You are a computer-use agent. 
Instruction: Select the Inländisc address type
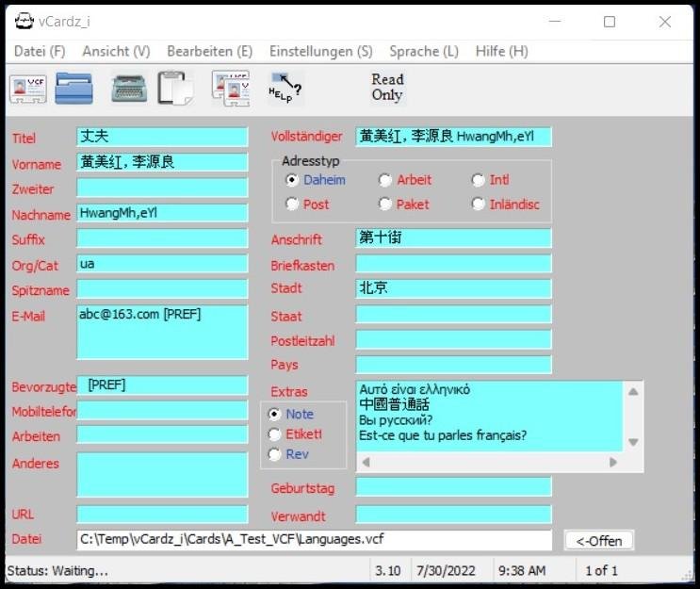pyautogui.click(x=505, y=205)
